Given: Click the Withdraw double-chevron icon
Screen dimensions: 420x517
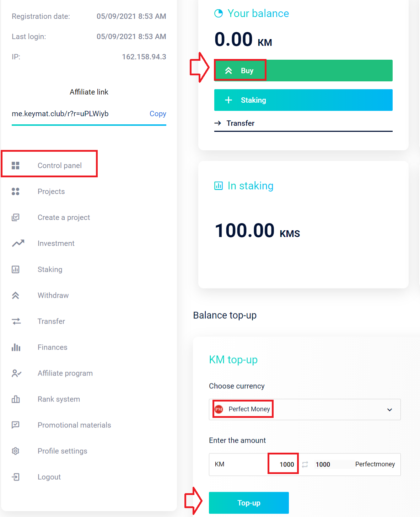Looking at the screenshot, I should click(x=16, y=295).
